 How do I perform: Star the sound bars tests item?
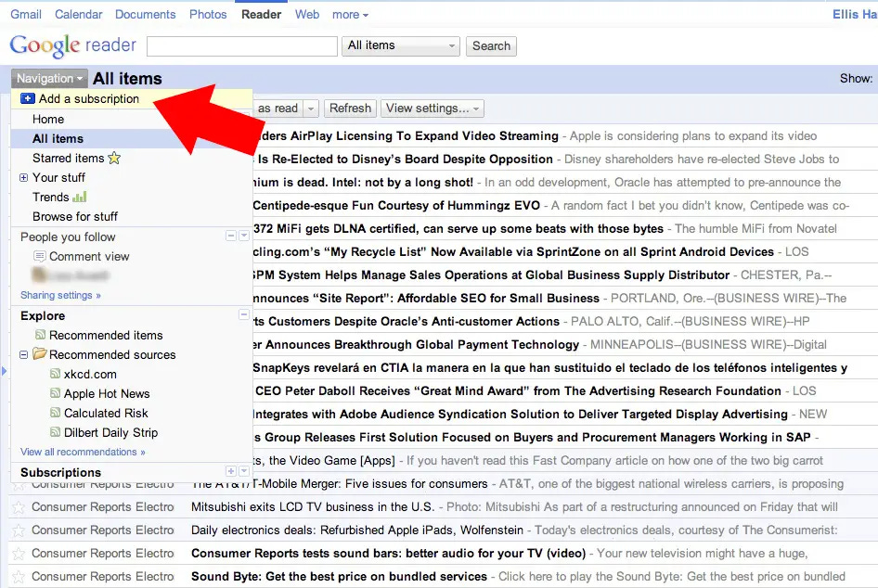[x=19, y=554]
